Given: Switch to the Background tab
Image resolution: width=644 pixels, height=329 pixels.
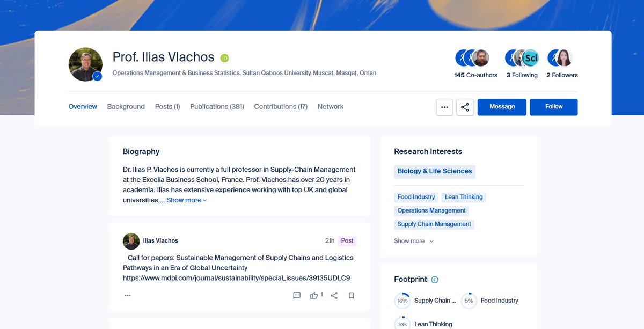Looking at the screenshot, I should (126, 107).
